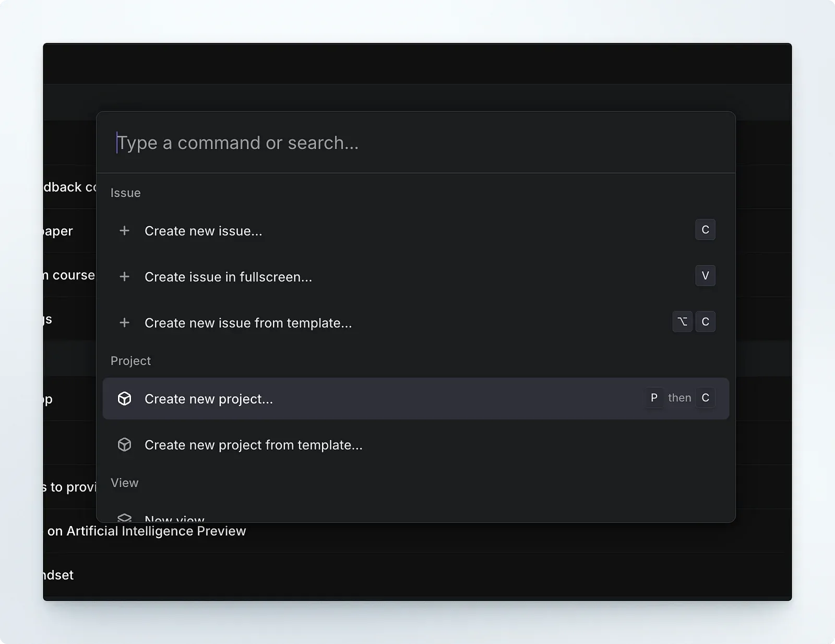Image resolution: width=835 pixels, height=644 pixels.
Task: Click the V shortcut key badge
Action: pyautogui.click(x=705, y=276)
